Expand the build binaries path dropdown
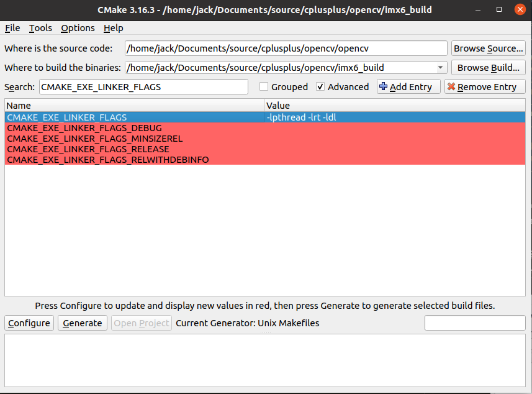The width and height of the screenshot is (532, 394). pos(440,68)
